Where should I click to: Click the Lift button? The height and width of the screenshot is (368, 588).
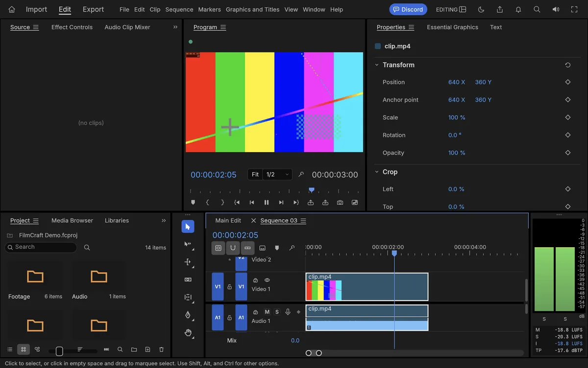point(311,202)
